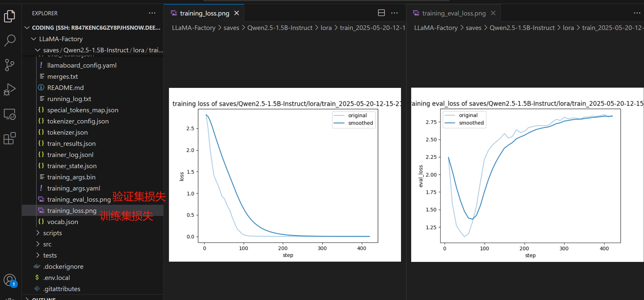644x300 pixels.
Task: Open the Remote Explorer icon
Action: [x=10, y=114]
